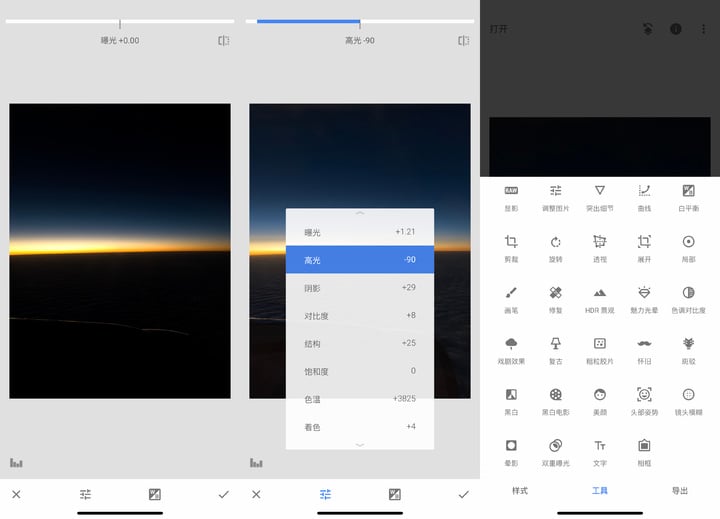
Task: Switch to the 样式 styles tab
Action: pyautogui.click(x=520, y=491)
